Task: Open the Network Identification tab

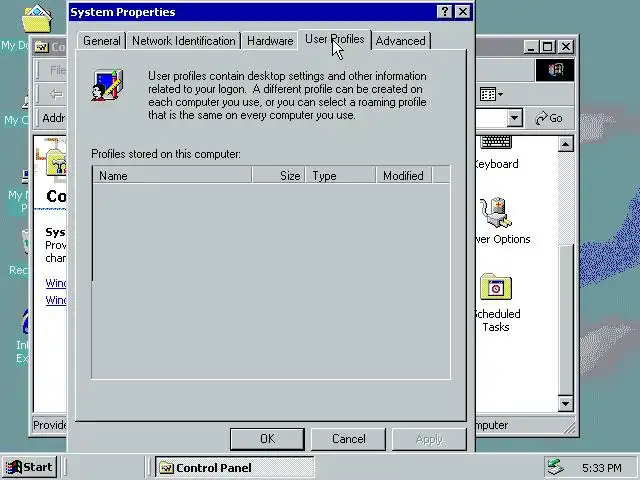Action: (x=183, y=41)
